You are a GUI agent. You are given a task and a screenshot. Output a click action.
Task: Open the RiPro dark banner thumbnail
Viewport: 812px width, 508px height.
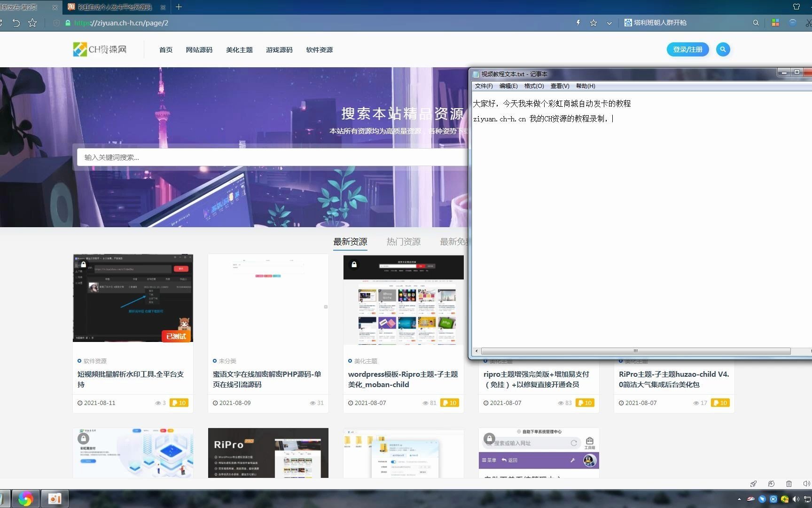coord(268,453)
